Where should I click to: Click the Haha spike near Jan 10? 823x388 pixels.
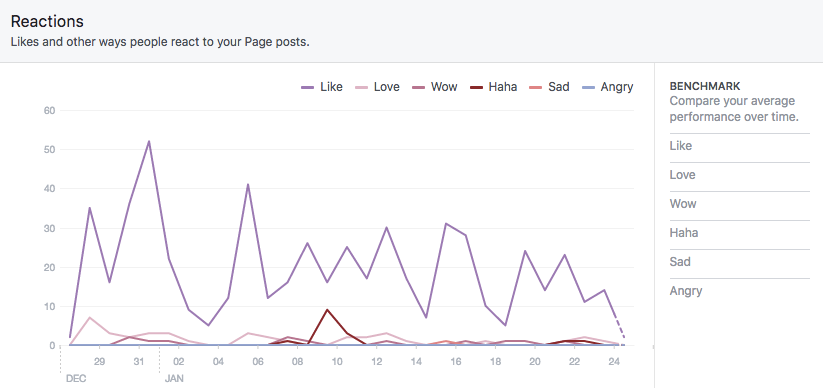point(328,310)
